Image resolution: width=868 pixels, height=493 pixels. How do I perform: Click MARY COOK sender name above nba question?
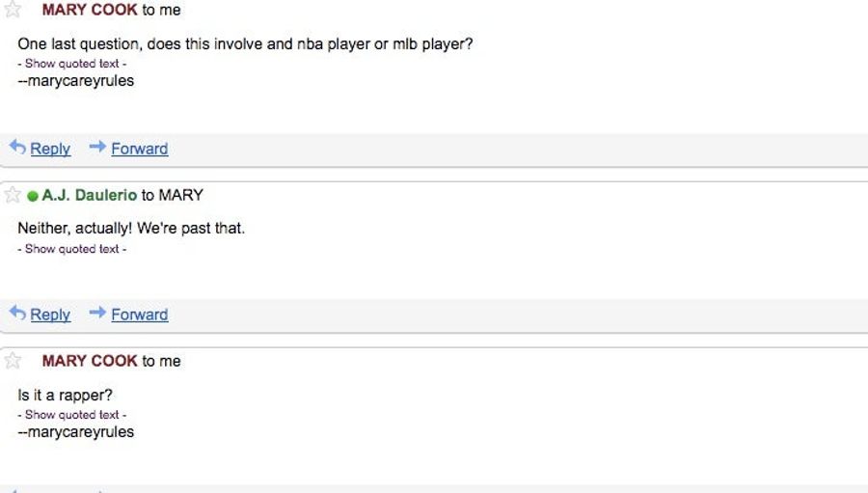click(90, 10)
